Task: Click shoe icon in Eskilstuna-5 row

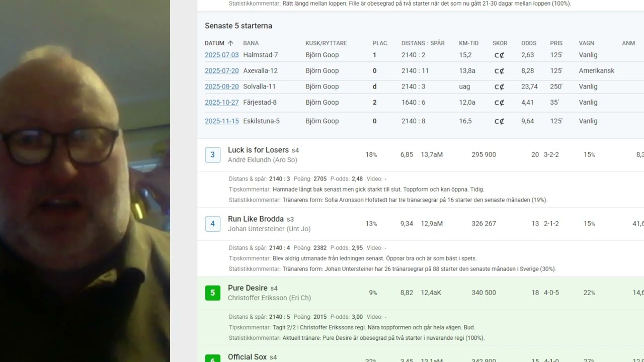Action: (499, 121)
